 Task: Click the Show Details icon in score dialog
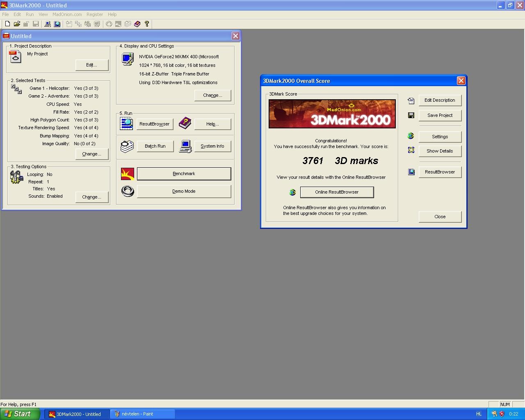tap(411, 151)
